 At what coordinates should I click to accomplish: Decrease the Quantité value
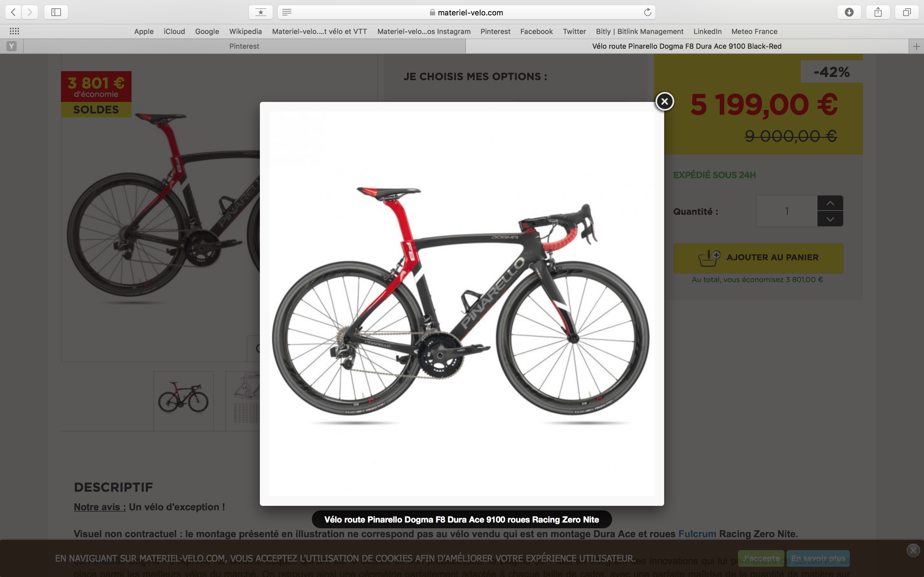pyautogui.click(x=830, y=219)
